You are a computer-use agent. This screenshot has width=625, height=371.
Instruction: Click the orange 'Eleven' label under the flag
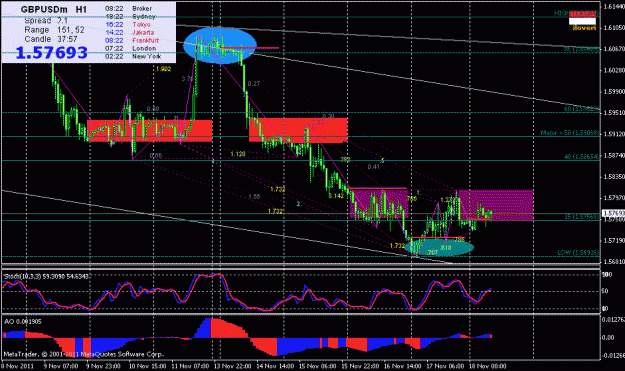click(584, 28)
